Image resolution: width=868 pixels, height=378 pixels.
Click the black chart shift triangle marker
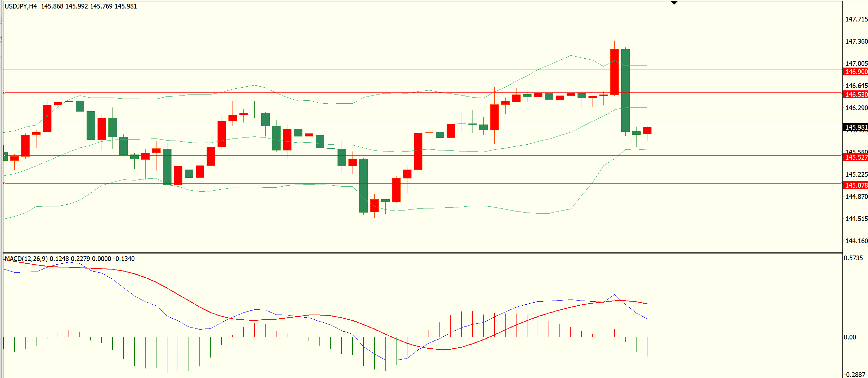[674, 3]
